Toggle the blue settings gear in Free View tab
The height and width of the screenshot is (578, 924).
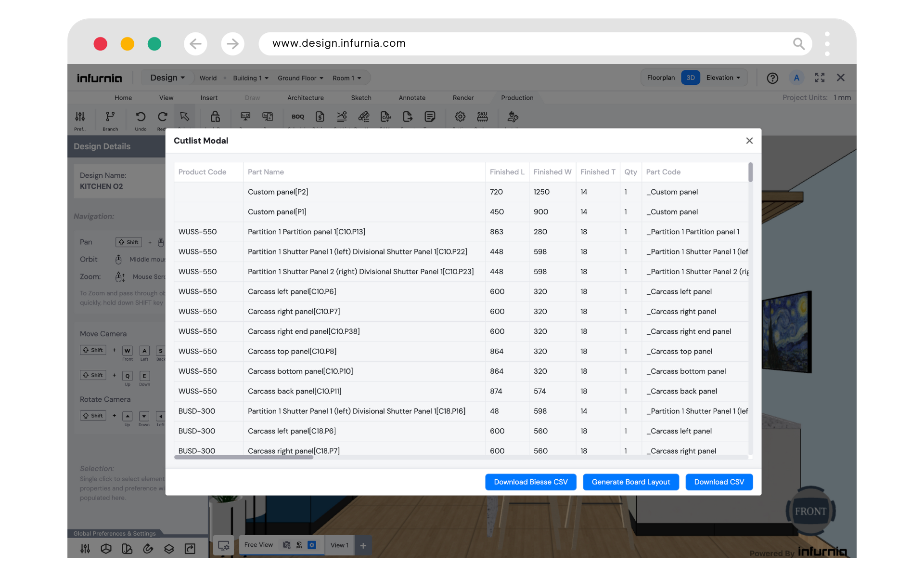(312, 545)
